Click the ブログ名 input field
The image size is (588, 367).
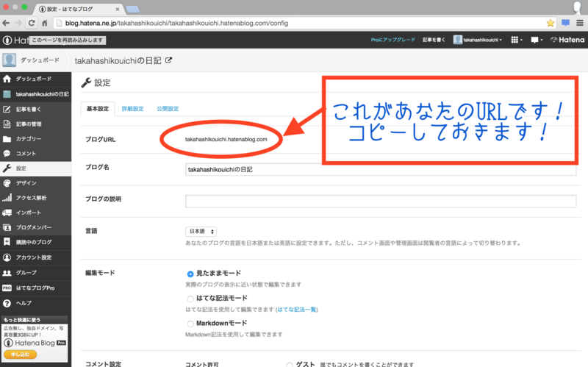(381, 170)
